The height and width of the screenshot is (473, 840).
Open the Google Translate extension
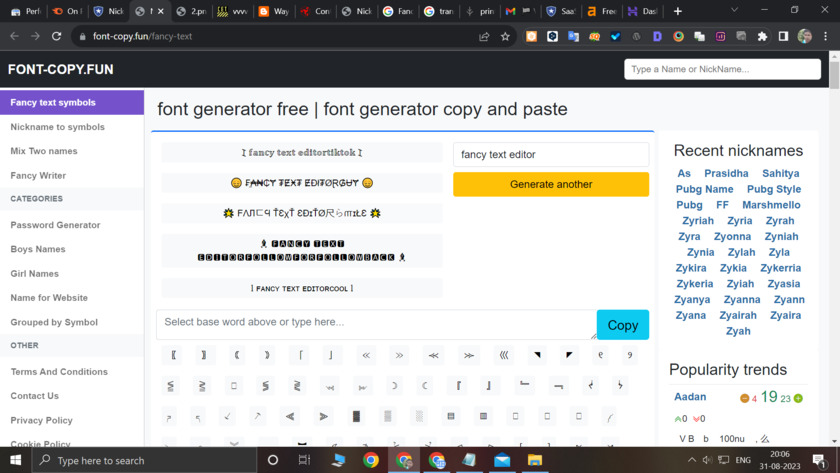pyautogui.click(x=573, y=36)
